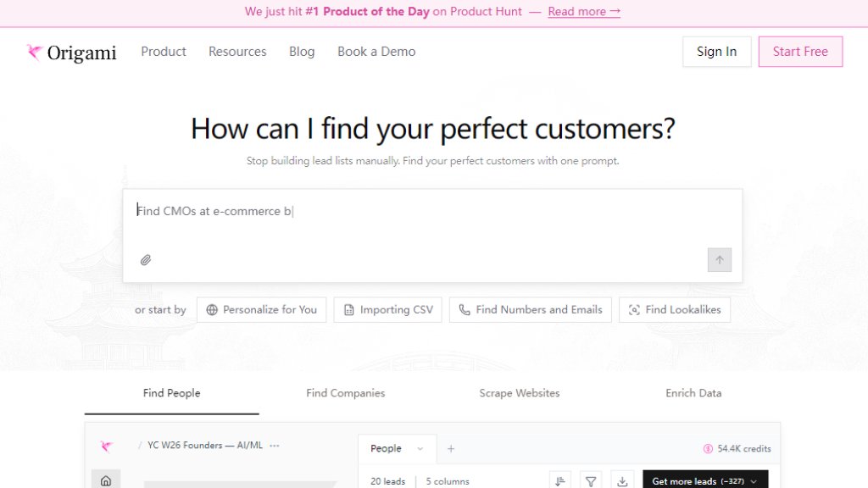Click the Start Free button
Screen dimensions: 868x488
point(800,52)
